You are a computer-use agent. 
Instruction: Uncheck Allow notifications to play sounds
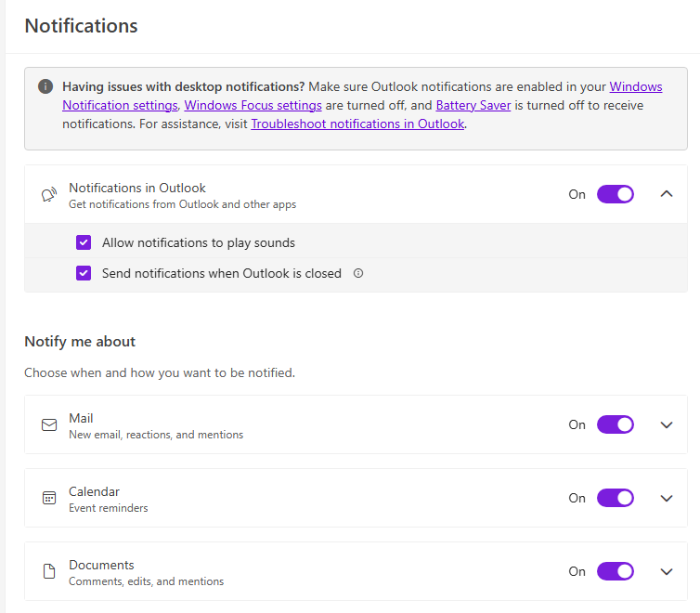(x=84, y=242)
